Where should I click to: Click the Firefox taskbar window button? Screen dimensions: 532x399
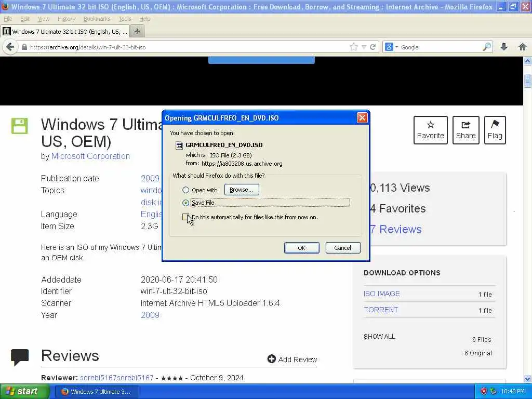(96, 392)
